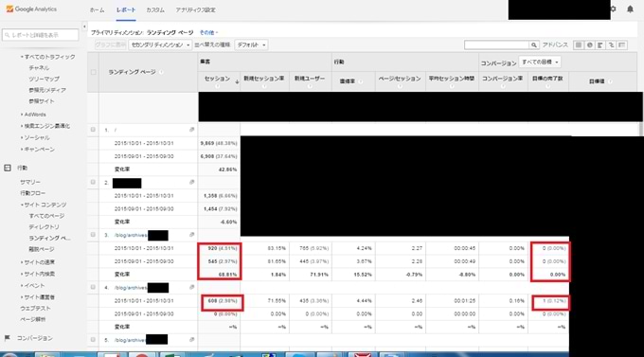Open the デフォルト sort type dropdown
Screen dimensions: 644x357
tap(251, 45)
